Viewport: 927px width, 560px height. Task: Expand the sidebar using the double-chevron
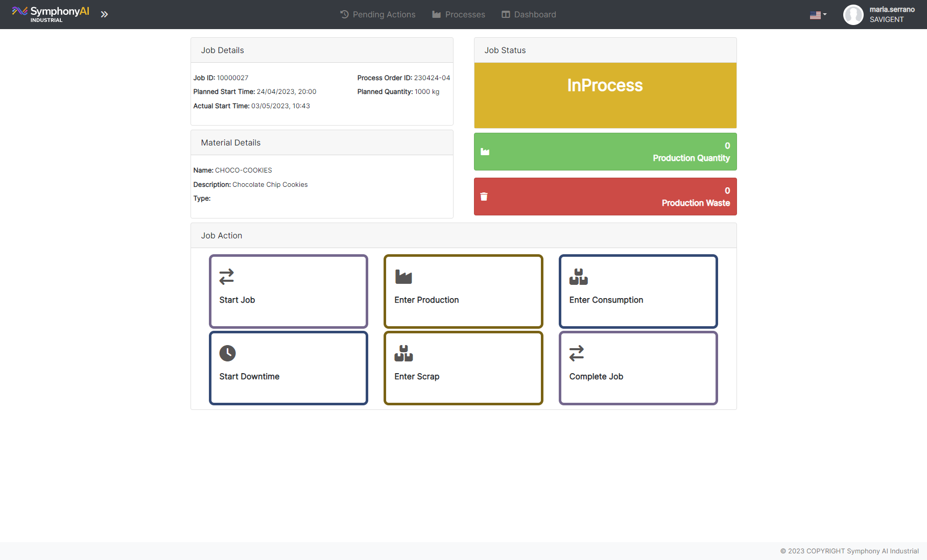pyautogui.click(x=104, y=14)
